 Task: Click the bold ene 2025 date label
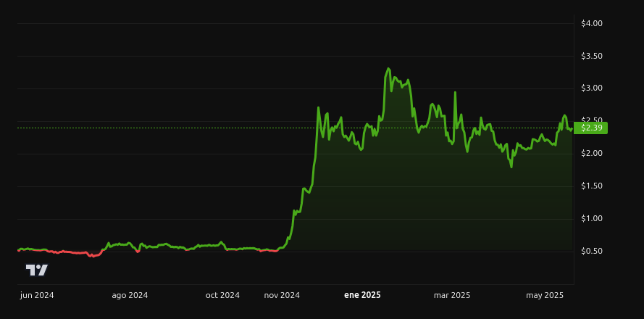click(362, 295)
